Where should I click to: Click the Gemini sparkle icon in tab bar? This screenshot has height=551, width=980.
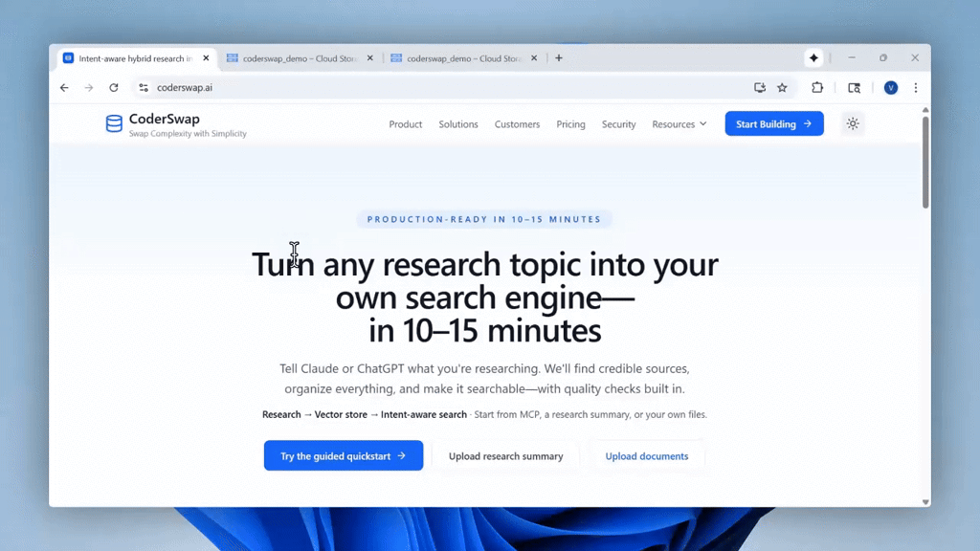pos(813,58)
